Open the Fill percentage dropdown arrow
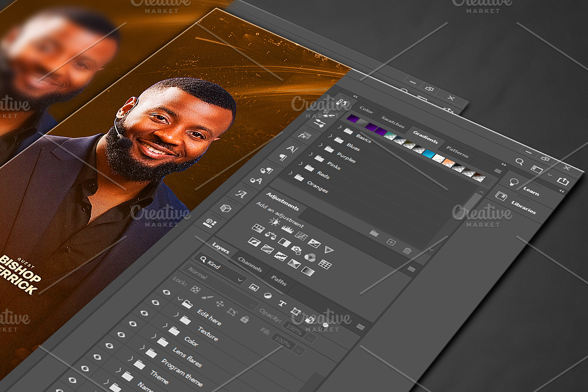The height and width of the screenshot is (392, 588). (x=299, y=351)
